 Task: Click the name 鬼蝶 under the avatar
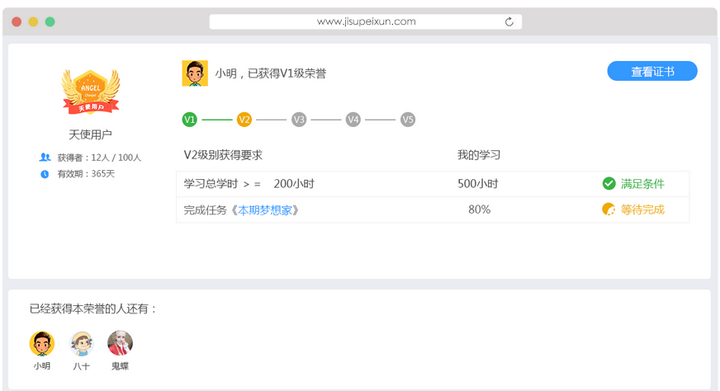[120, 366]
